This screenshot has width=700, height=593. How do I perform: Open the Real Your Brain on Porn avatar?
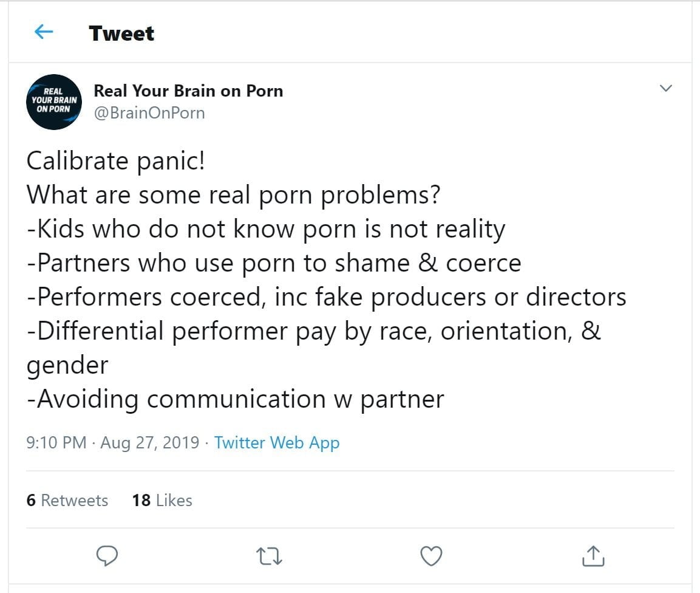tap(53, 102)
